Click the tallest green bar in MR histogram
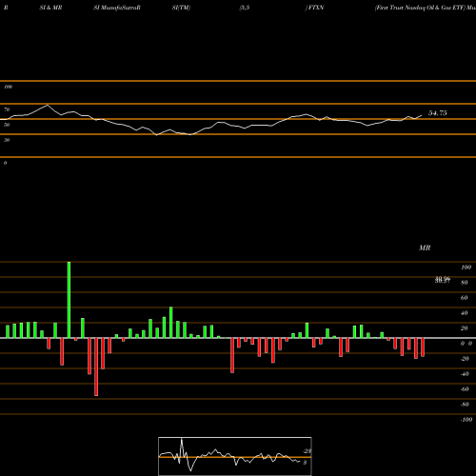This screenshot has width=476, height=476. [69, 300]
